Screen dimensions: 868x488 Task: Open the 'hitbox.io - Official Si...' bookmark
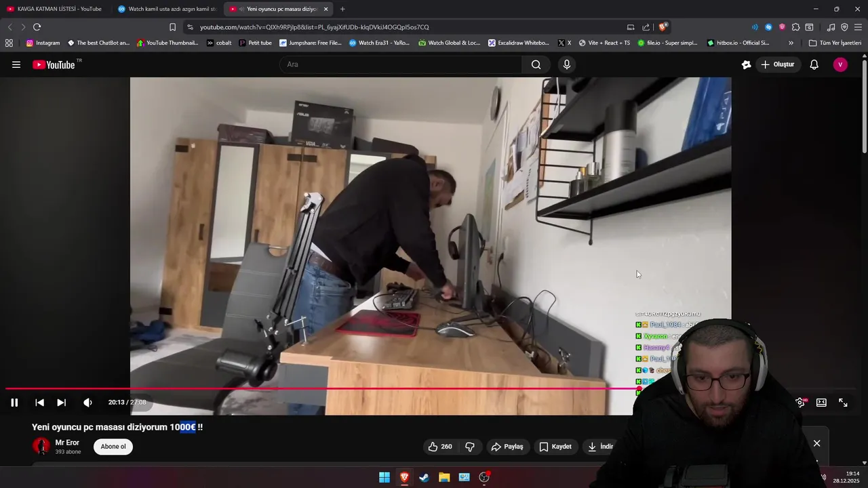(738, 43)
